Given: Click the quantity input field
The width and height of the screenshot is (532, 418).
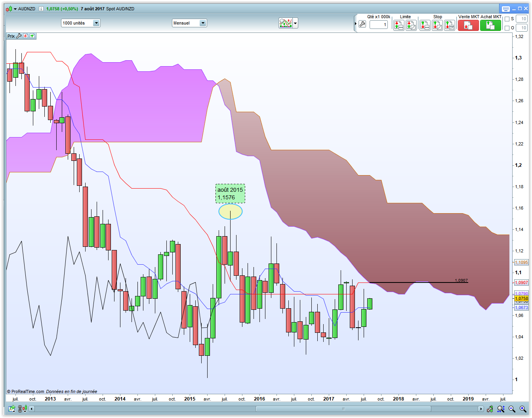Looking at the screenshot, I should coord(379,25).
